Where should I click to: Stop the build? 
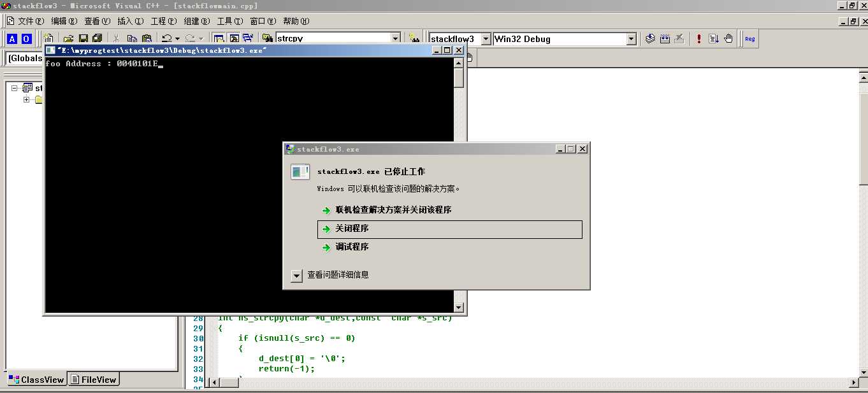coord(679,39)
